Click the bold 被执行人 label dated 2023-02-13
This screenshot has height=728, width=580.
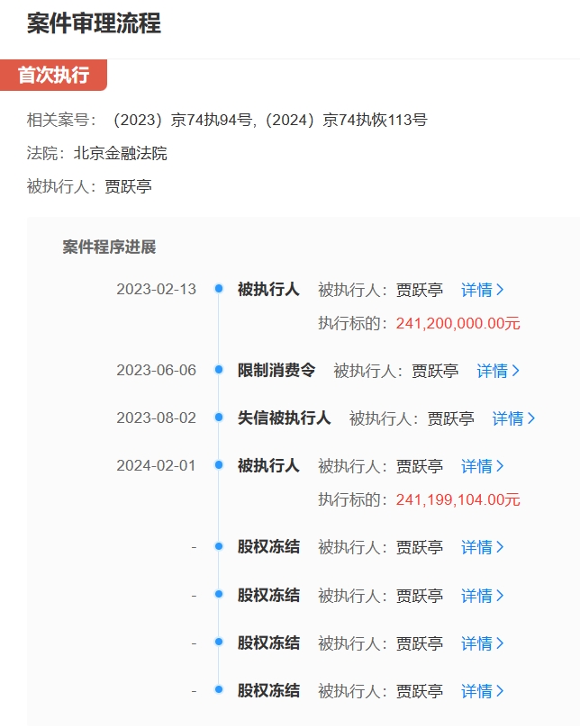click(x=268, y=289)
